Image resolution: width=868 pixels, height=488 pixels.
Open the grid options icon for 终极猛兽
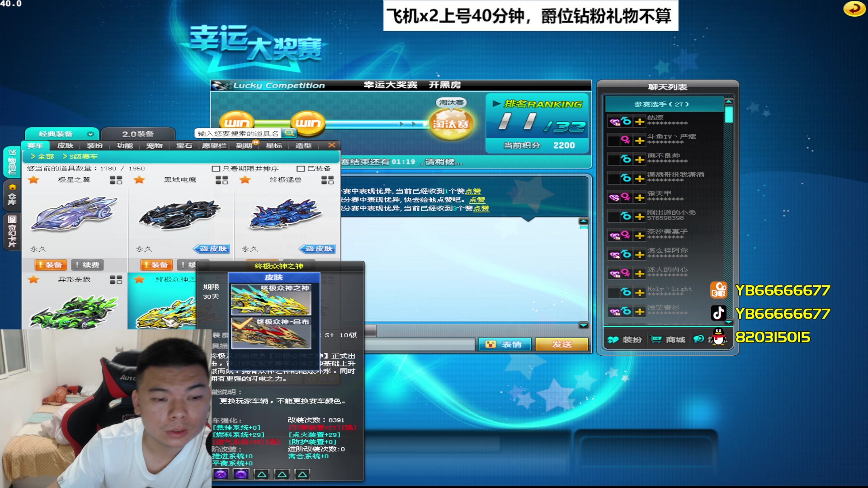(327, 180)
